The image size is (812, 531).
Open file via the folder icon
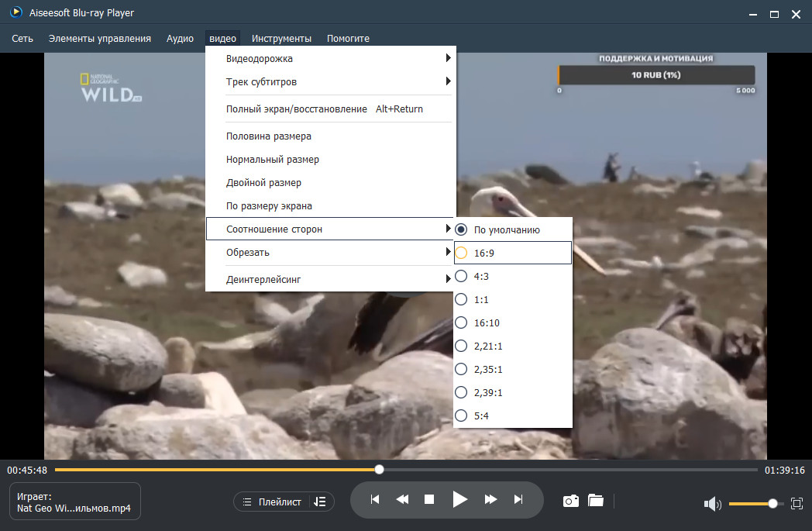596,501
